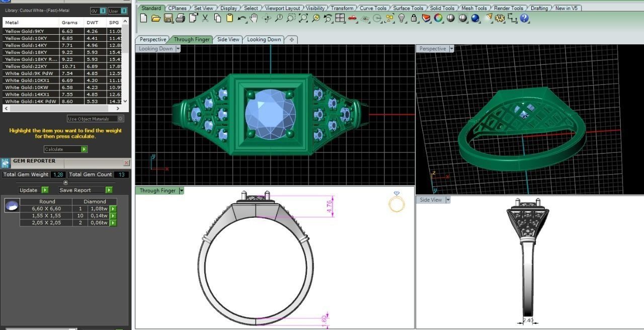This screenshot has width=644, height=330.
Task: Open the Layers icon in toolbar
Action: (x=426, y=18)
